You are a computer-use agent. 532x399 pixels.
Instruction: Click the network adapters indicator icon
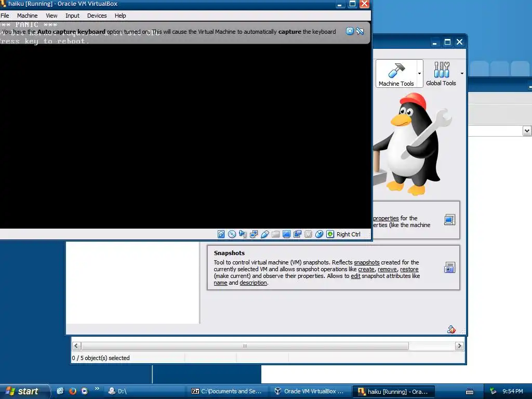coord(254,234)
